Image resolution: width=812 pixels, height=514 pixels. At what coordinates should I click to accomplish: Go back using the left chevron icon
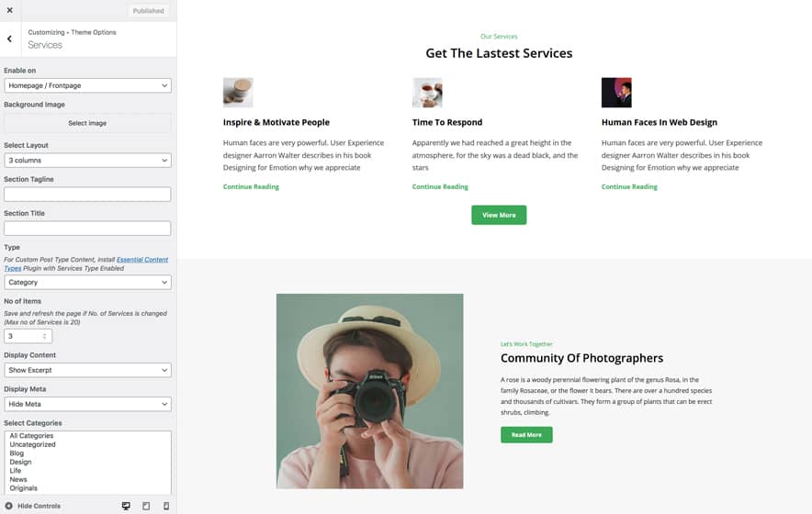pyautogui.click(x=10, y=39)
